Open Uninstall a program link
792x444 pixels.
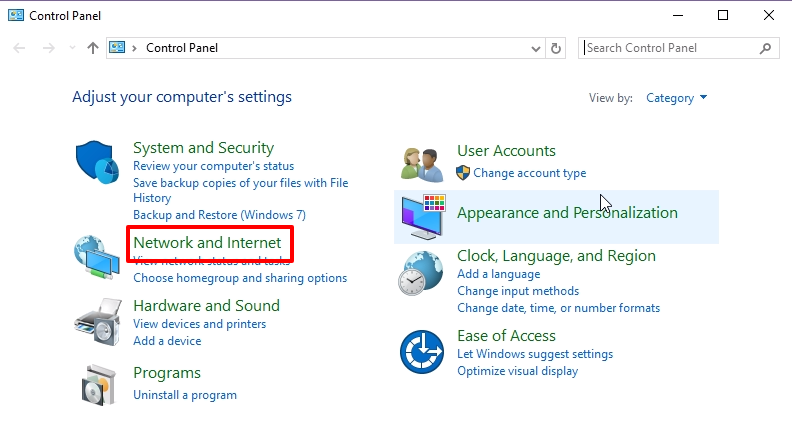(184, 395)
